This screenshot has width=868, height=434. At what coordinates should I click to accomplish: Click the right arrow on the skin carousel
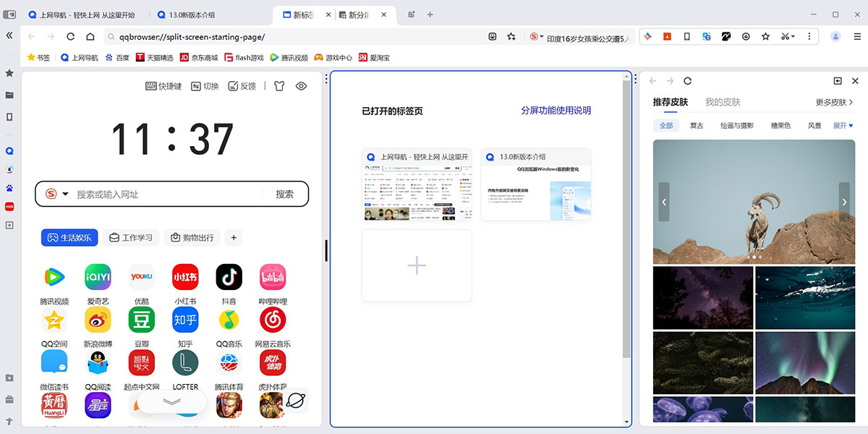click(x=844, y=202)
